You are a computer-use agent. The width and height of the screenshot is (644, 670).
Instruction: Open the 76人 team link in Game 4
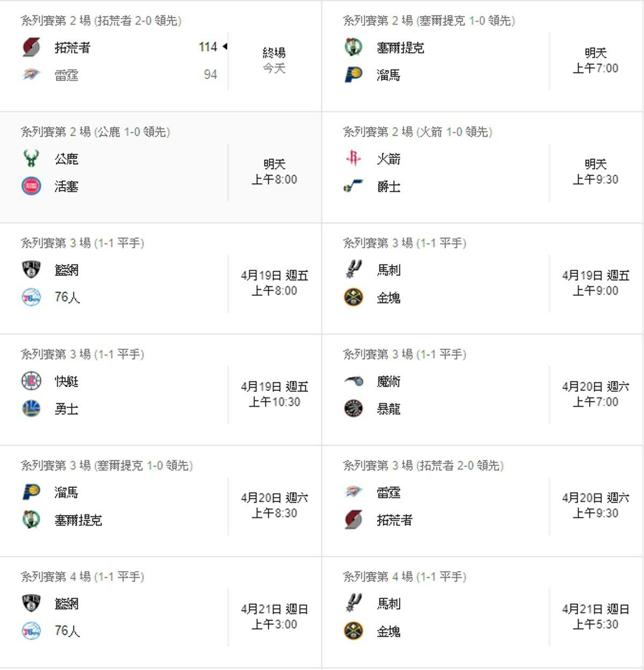pyautogui.click(x=67, y=631)
